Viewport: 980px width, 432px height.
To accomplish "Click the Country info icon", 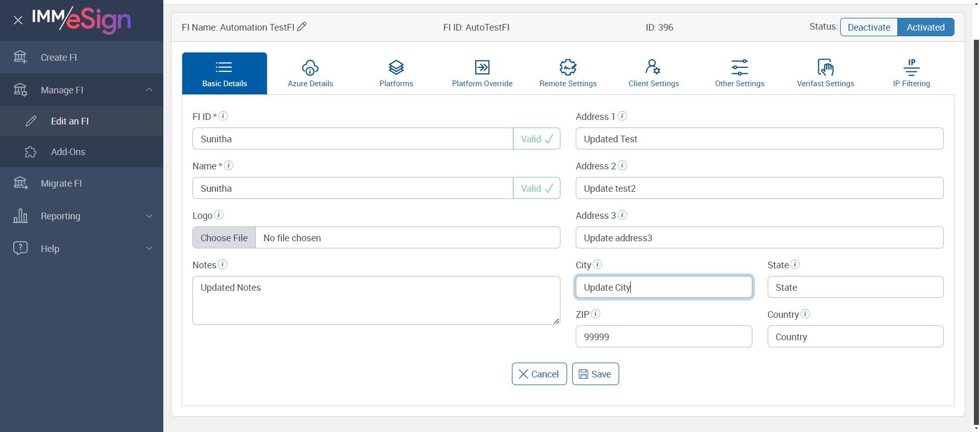I will click(x=805, y=314).
